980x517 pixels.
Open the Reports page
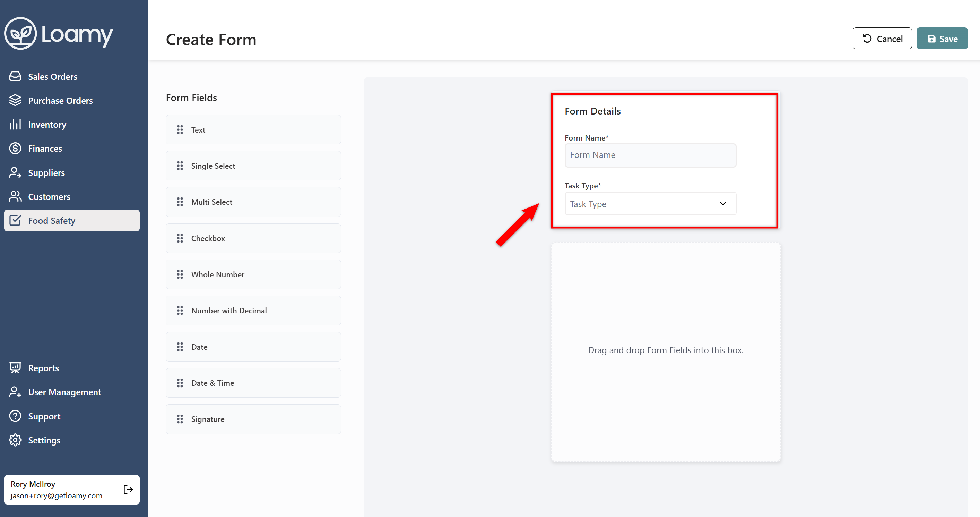click(x=72, y=368)
